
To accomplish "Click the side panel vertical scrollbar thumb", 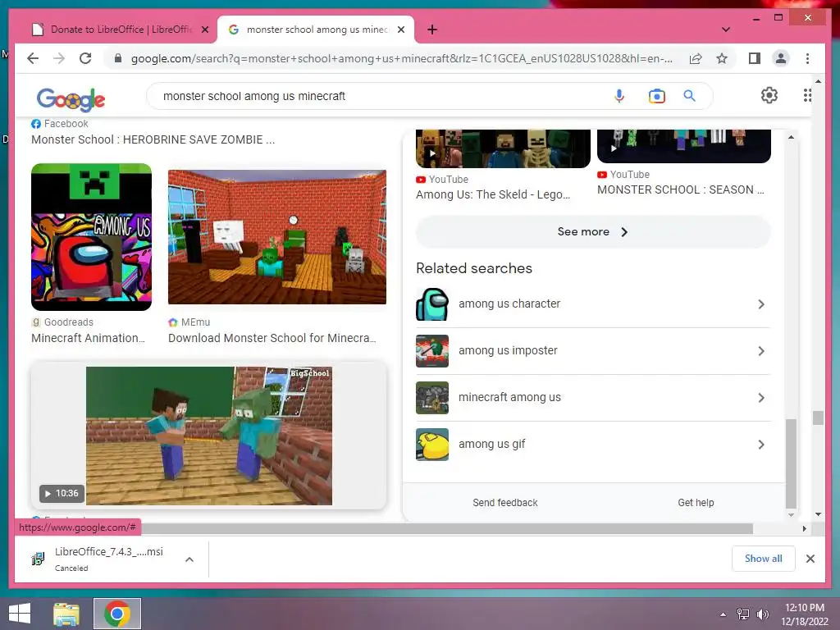I will (x=791, y=463).
